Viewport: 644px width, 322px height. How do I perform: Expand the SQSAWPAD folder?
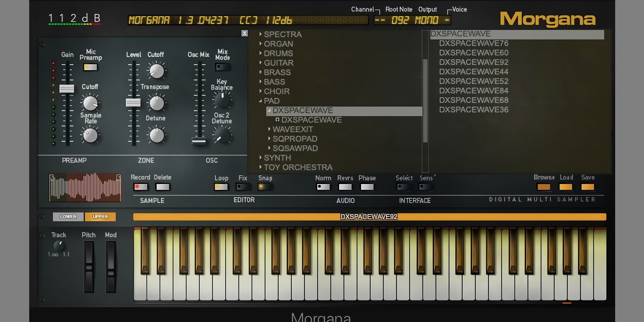point(269,148)
